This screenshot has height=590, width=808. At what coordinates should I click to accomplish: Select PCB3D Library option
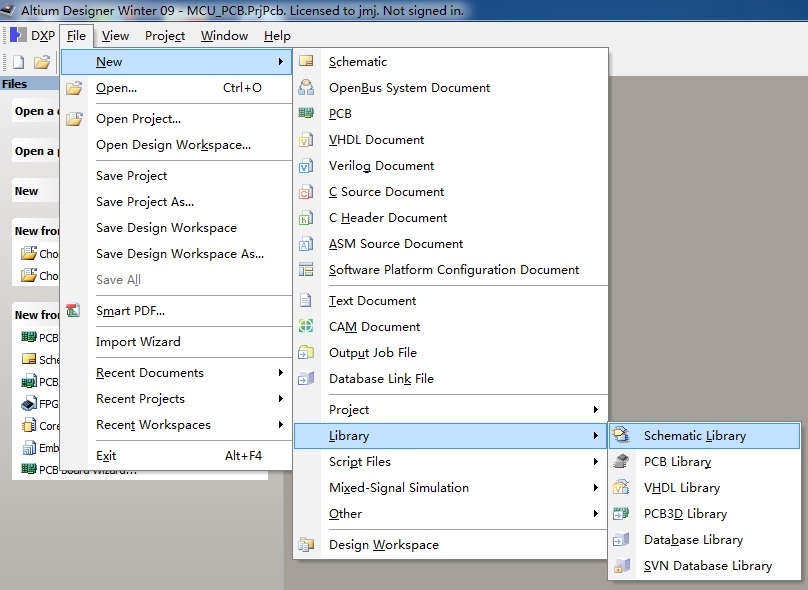[704, 513]
